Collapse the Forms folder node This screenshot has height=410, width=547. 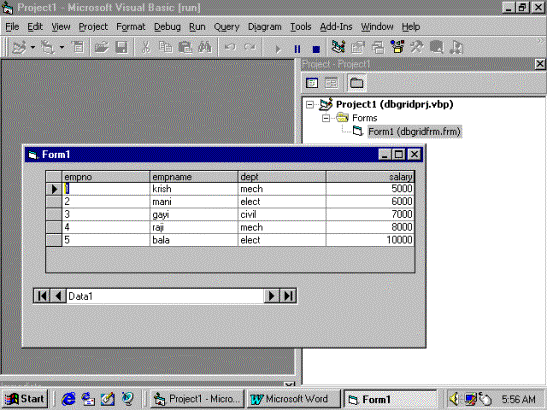(325, 118)
